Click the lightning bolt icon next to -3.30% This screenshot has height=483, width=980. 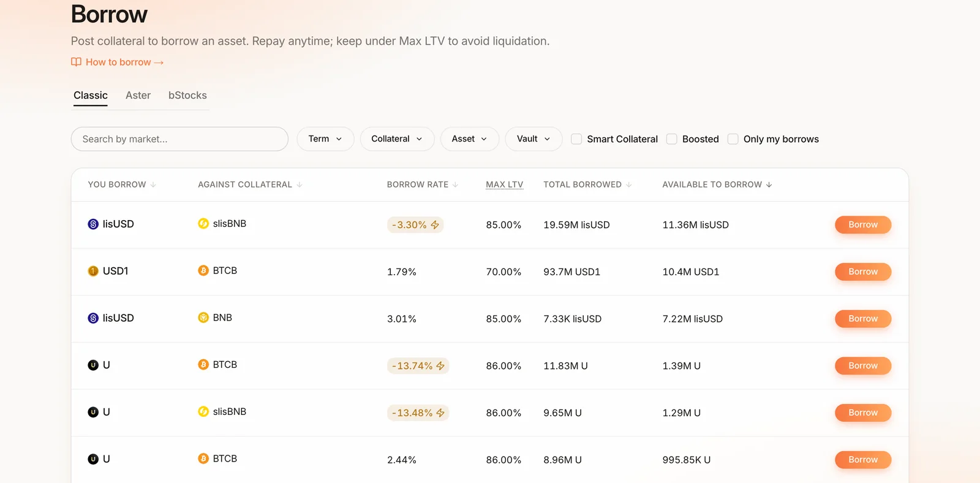[x=435, y=225]
